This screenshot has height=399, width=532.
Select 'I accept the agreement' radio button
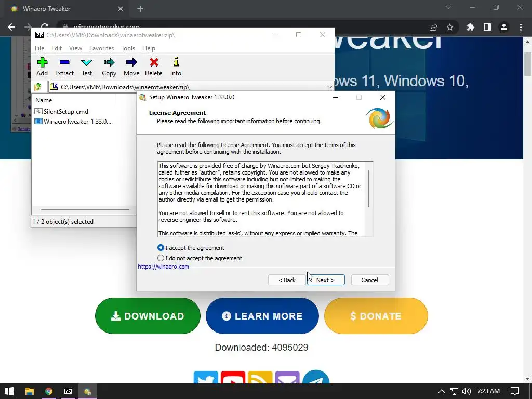click(161, 248)
